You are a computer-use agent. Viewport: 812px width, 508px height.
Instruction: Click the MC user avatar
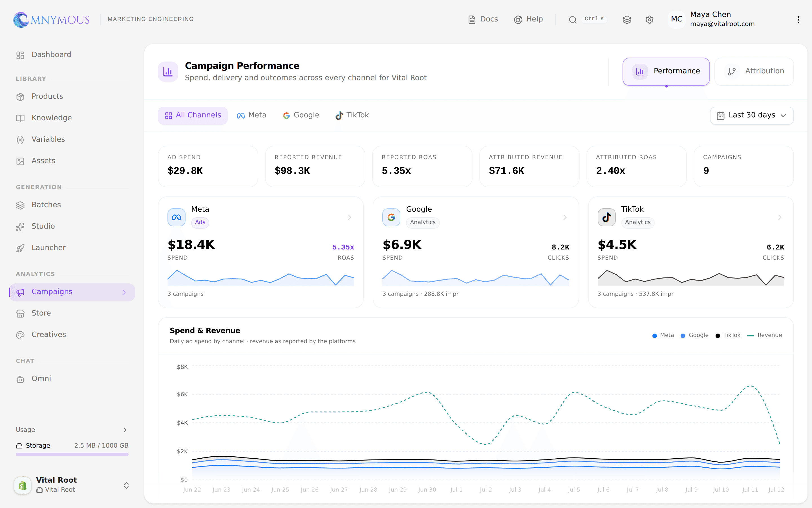click(x=676, y=19)
